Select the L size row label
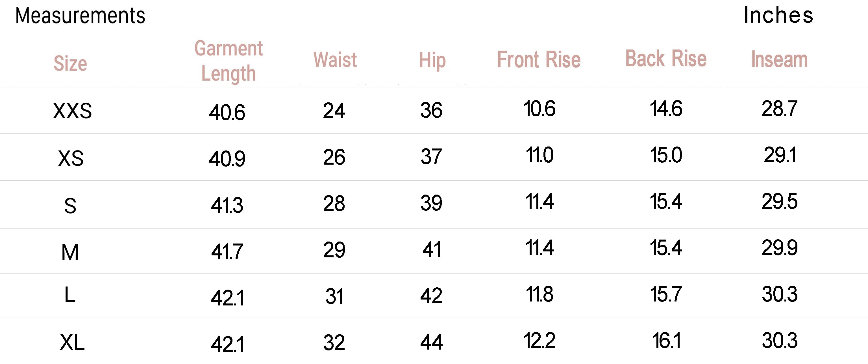This screenshot has width=868, height=364. pos(69,295)
